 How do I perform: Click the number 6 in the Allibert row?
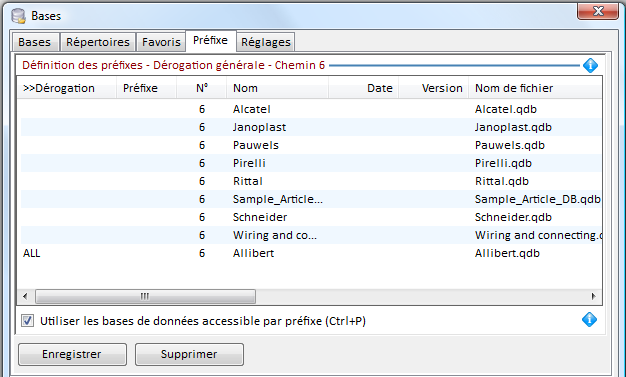pos(202,253)
